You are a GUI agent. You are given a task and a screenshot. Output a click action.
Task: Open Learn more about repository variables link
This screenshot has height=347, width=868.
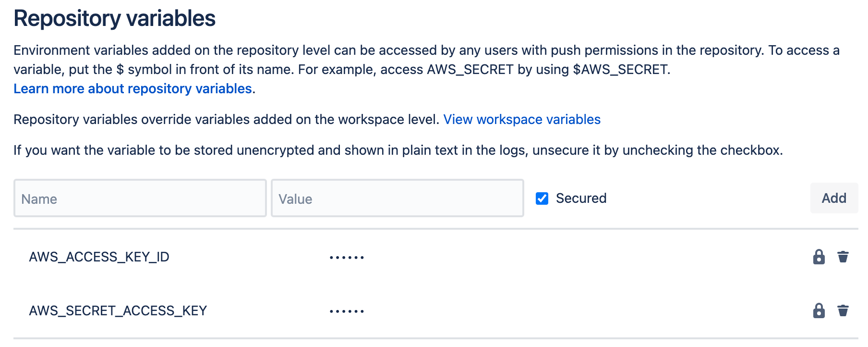pyautogui.click(x=133, y=89)
